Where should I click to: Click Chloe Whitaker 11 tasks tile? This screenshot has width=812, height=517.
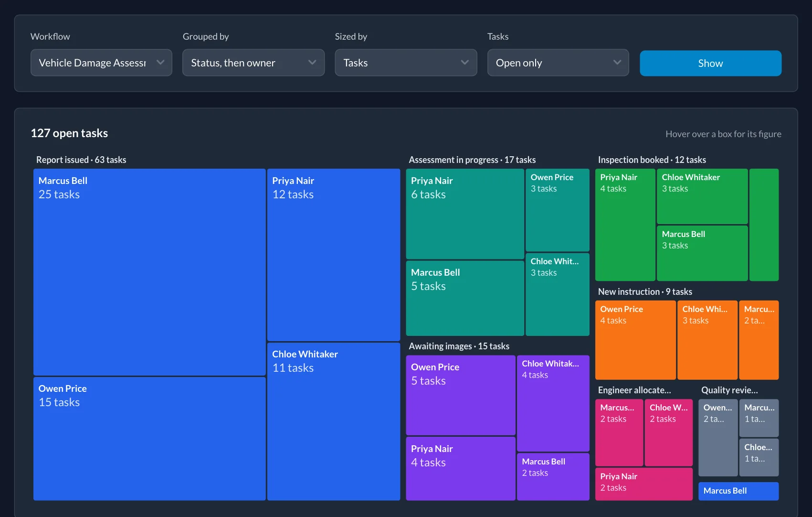click(x=334, y=421)
